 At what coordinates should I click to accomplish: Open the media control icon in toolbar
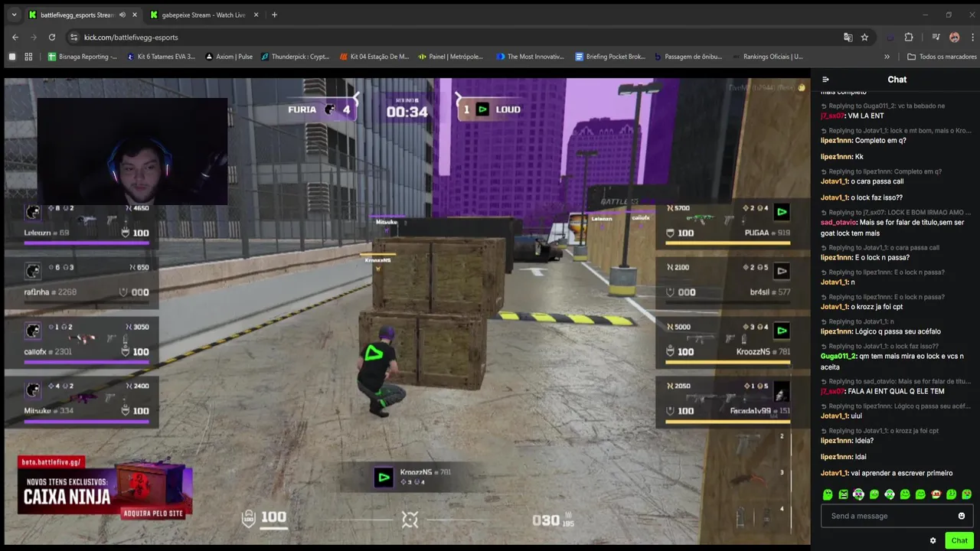(936, 37)
